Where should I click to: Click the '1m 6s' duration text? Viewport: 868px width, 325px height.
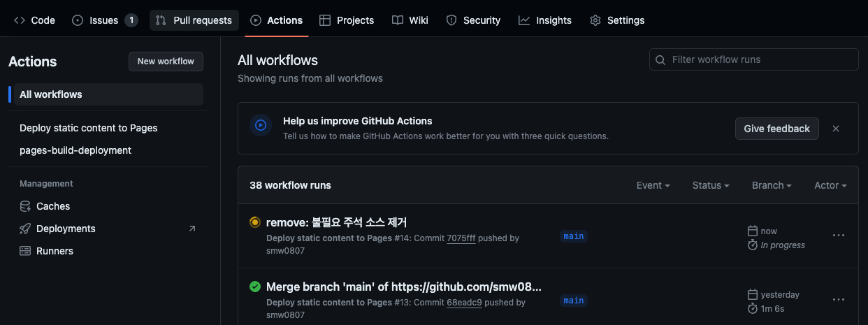(772, 308)
